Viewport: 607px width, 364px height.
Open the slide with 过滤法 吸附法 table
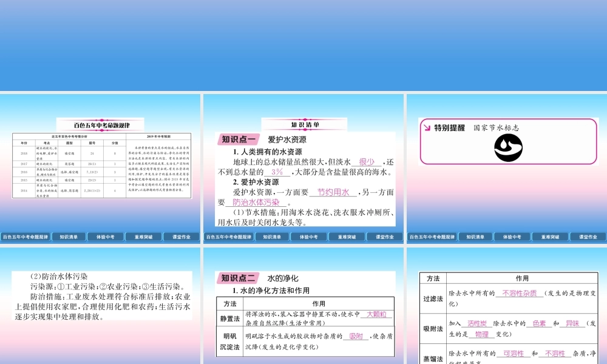507,306
